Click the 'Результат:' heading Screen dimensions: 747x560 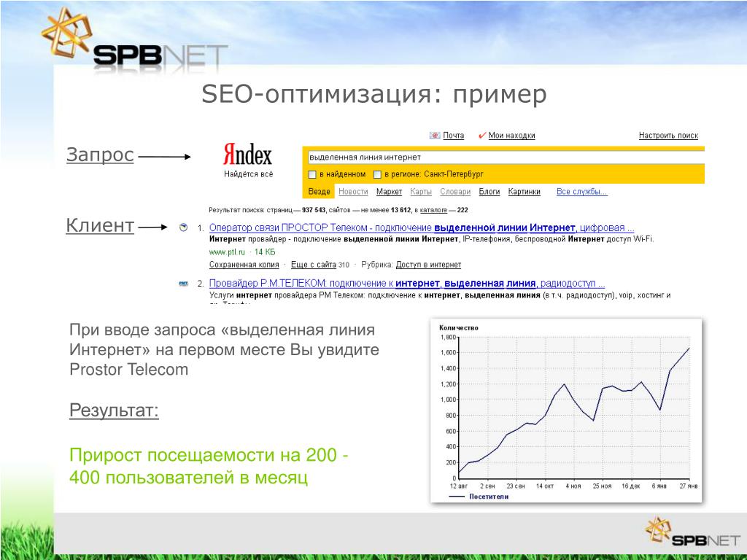[114, 410]
